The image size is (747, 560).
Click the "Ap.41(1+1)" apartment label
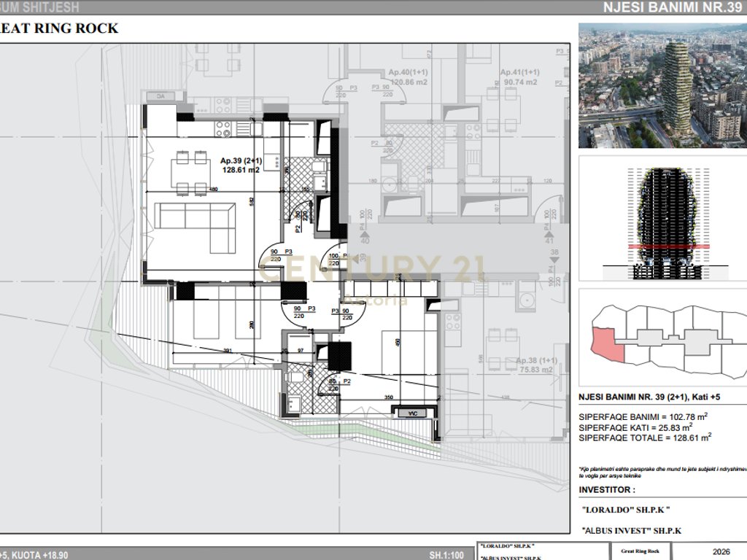(519, 72)
